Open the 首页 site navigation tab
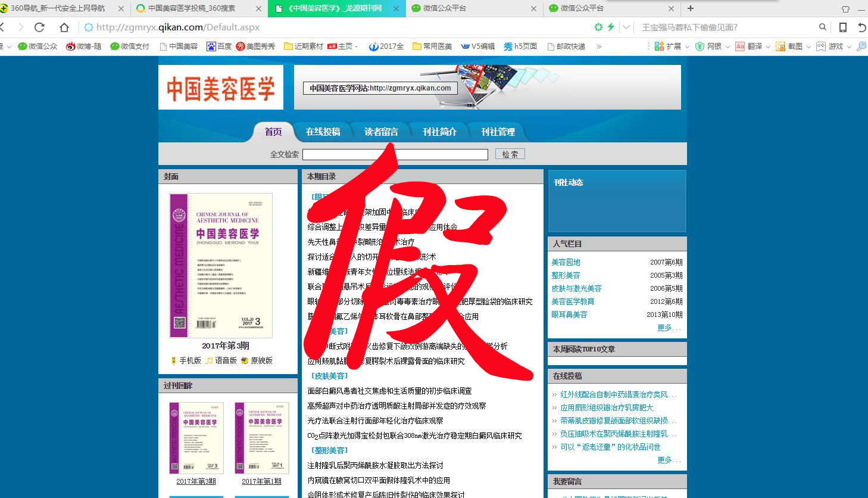The height and width of the screenshot is (498, 868). point(273,132)
